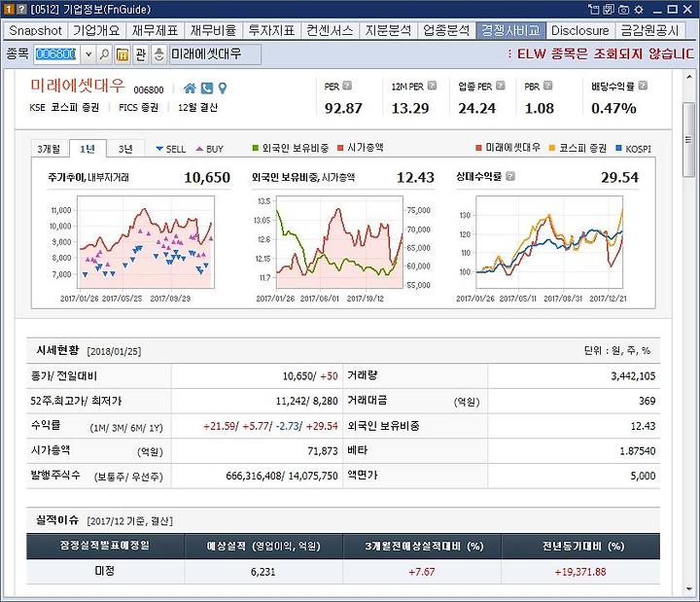This screenshot has height=602, width=700.
Task: Click the 관 watchlist button
Action: (141, 54)
